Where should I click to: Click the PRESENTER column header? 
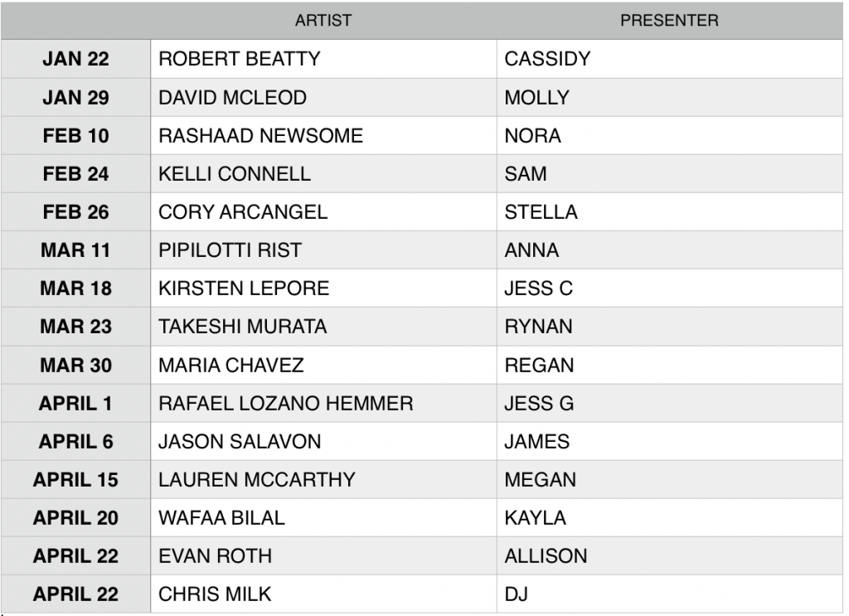click(668, 21)
